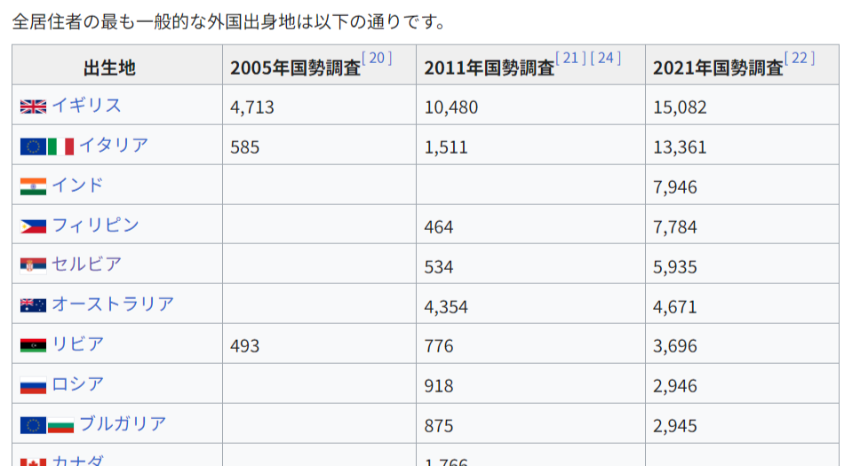Image resolution: width=868 pixels, height=466 pixels.
Task: Select the value 875 for ブルガリア
Action: [x=439, y=426]
